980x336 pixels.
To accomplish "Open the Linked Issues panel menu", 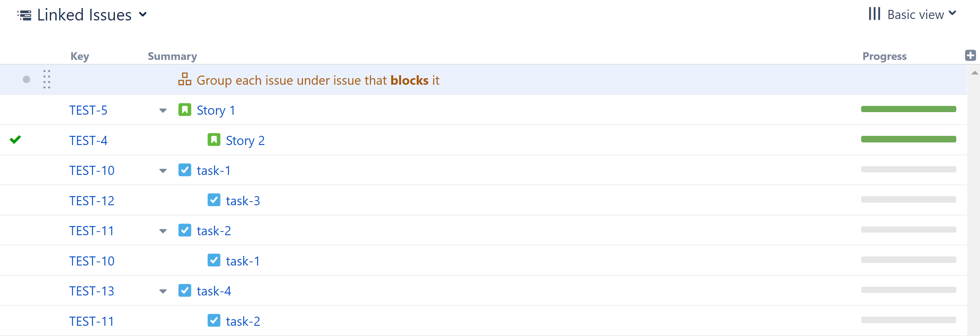I will [143, 15].
